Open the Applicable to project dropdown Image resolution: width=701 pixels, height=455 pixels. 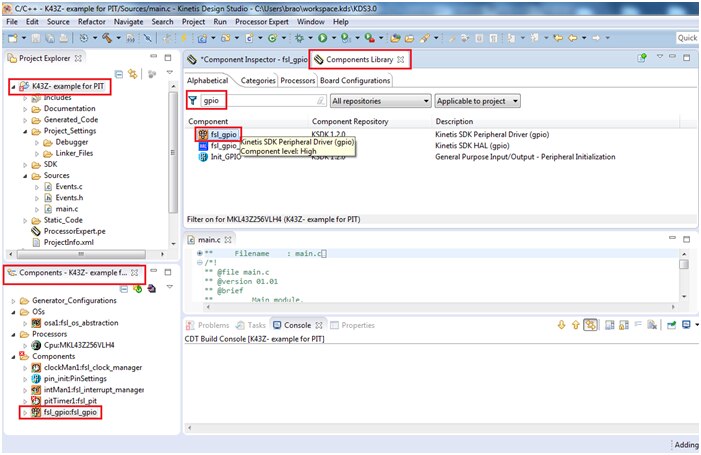tap(480, 101)
